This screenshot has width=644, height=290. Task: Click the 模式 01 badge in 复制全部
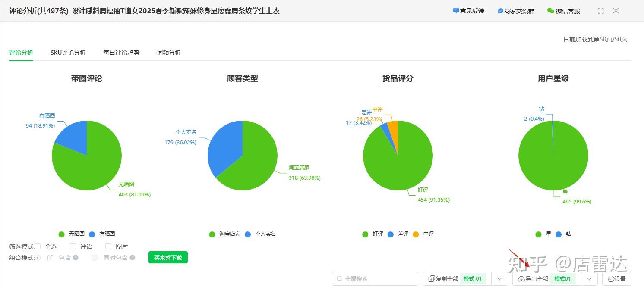(x=473, y=279)
